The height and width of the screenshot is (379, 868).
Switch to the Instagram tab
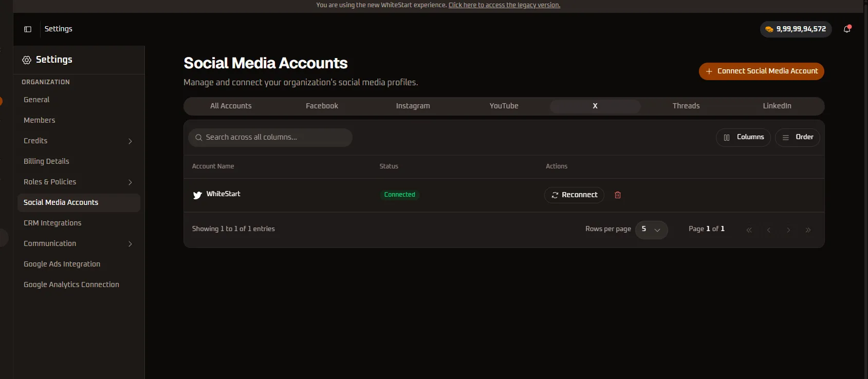pyautogui.click(x=413, y=106)
